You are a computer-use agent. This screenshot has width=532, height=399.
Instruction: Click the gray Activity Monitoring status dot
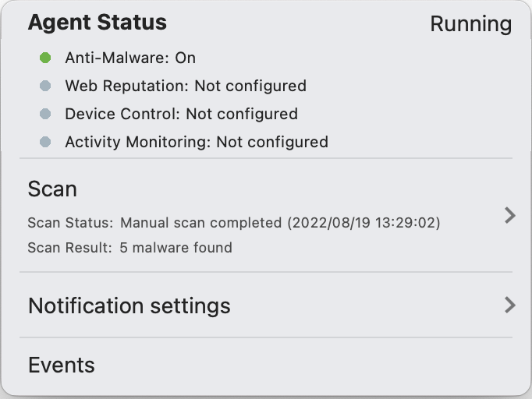coord(45,142)
